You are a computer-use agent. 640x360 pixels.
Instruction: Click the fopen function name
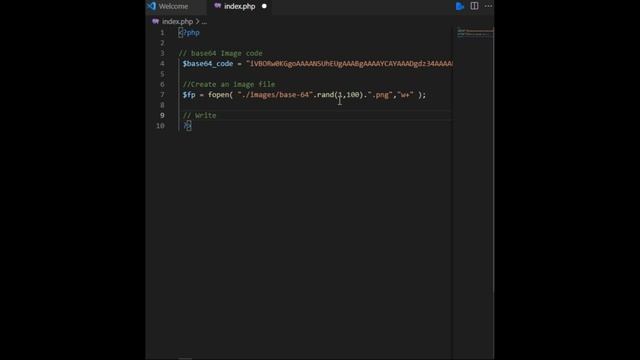(218, 95)
